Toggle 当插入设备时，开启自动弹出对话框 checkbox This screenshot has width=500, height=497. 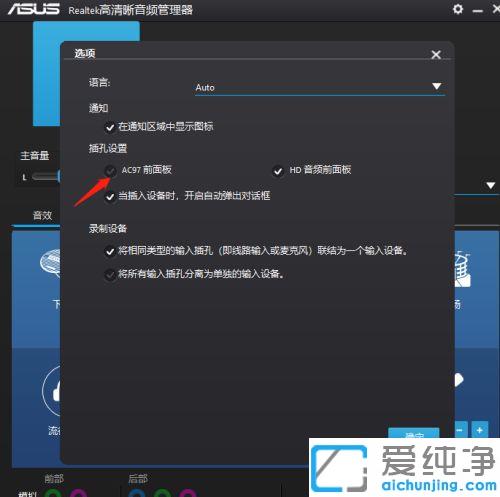click(x=110, y=197)
